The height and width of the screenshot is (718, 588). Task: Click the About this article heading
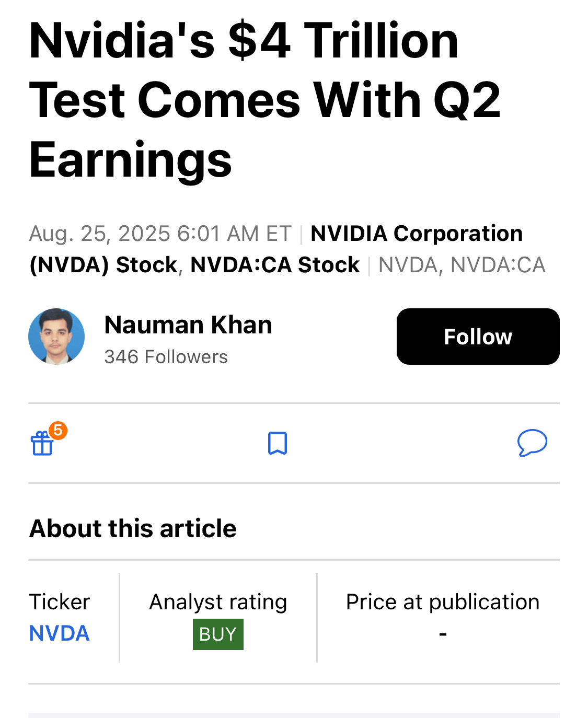tap(133, 528)
